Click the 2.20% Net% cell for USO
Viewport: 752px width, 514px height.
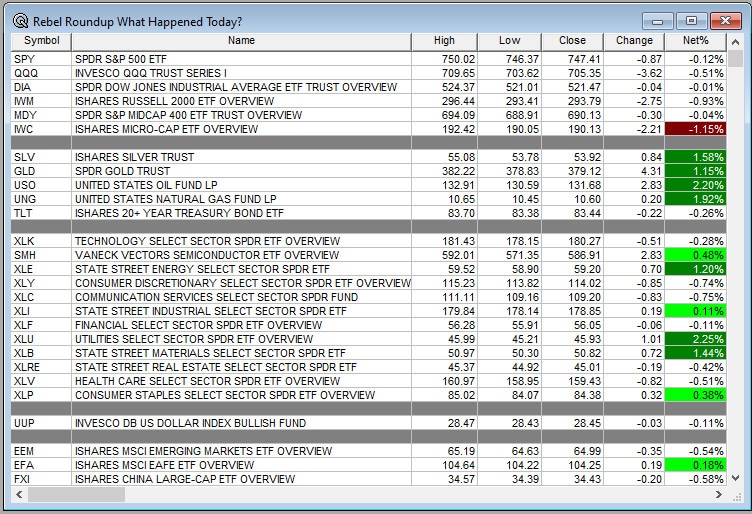[695, 185]
